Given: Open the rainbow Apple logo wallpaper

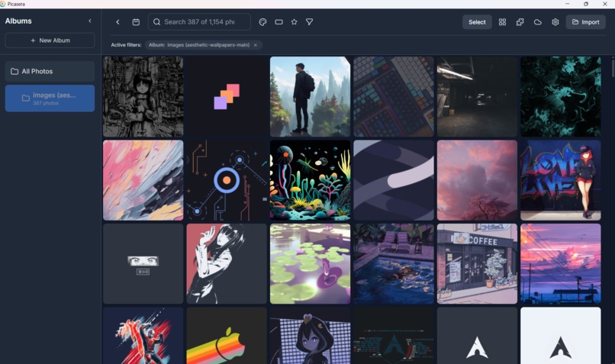Looking at the screenshot, I should pos(227,336).
